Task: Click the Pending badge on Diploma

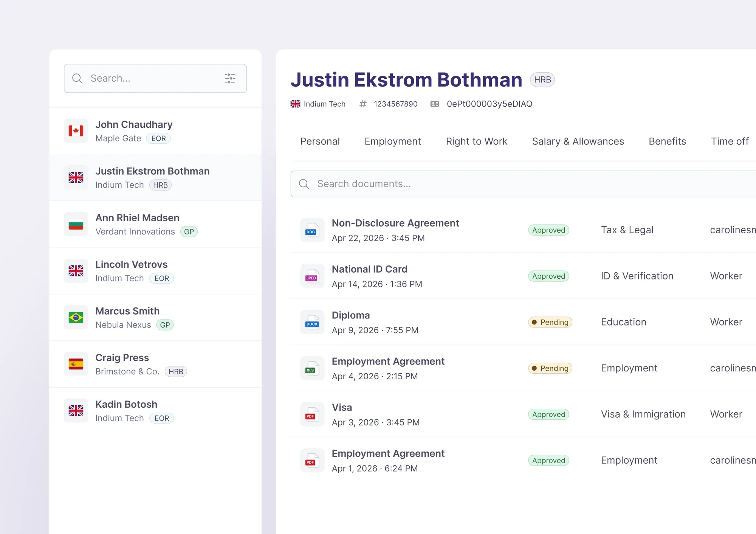Action: coord(550,322)
